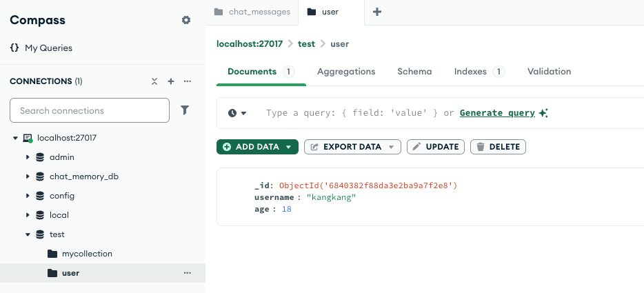Viewport: 644px width, 293px height.
Task: Click the local database icon
Action: pyautogui.click(x=40, y=215)
